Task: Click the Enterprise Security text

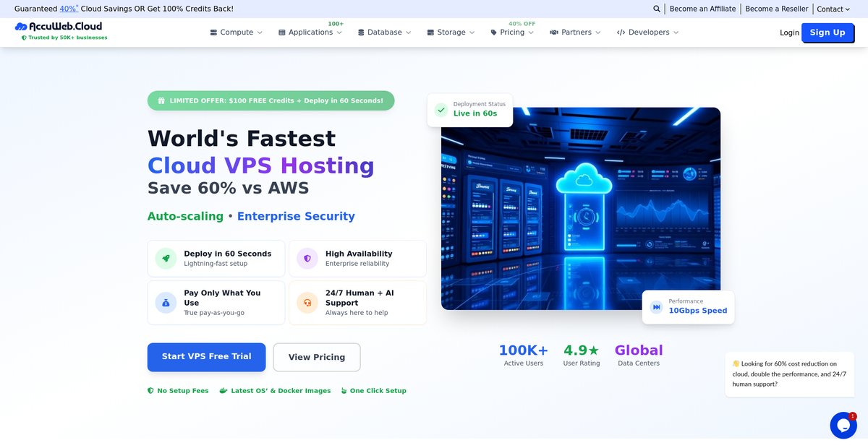Action: [296, 216]
